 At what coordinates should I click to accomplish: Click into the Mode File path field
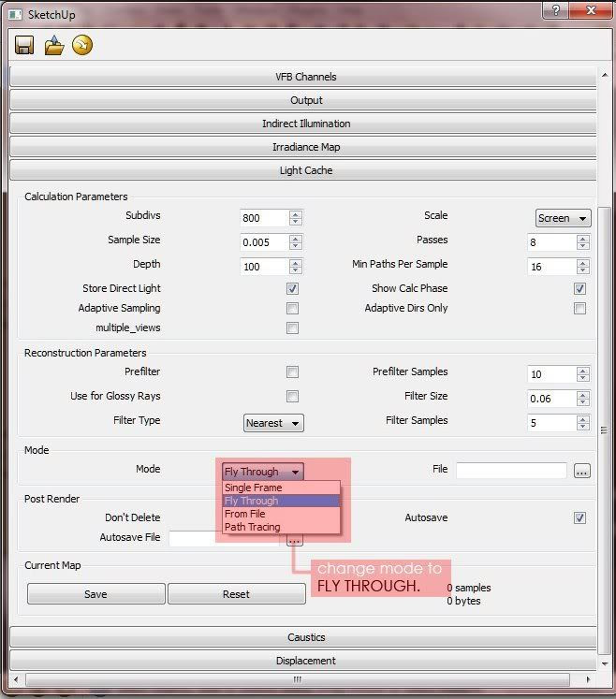coord(511,471)
